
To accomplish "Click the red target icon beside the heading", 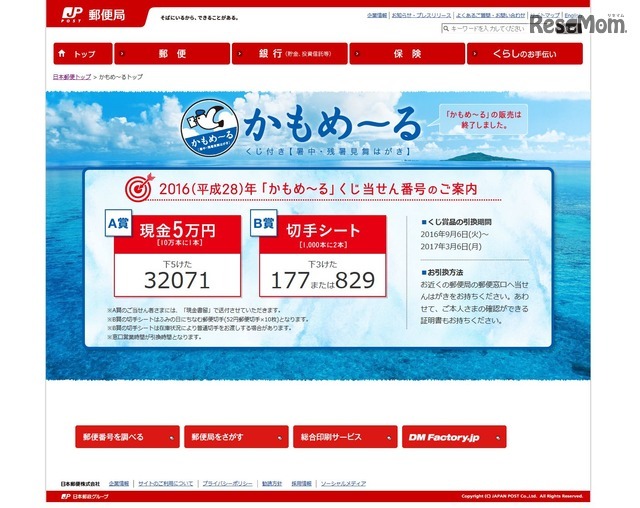I will 139,188.
